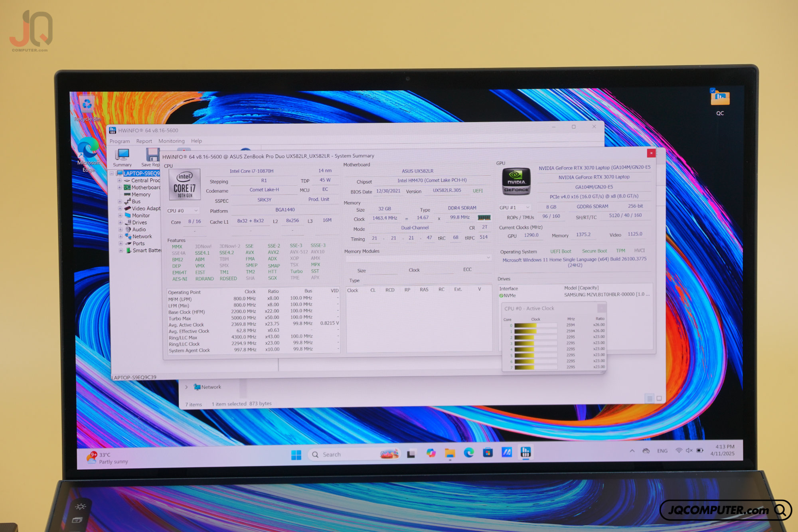The width and height of the screenshot is (798, 532).
Task: Expand the Bus tree node
Action: (x=120, y=202)
